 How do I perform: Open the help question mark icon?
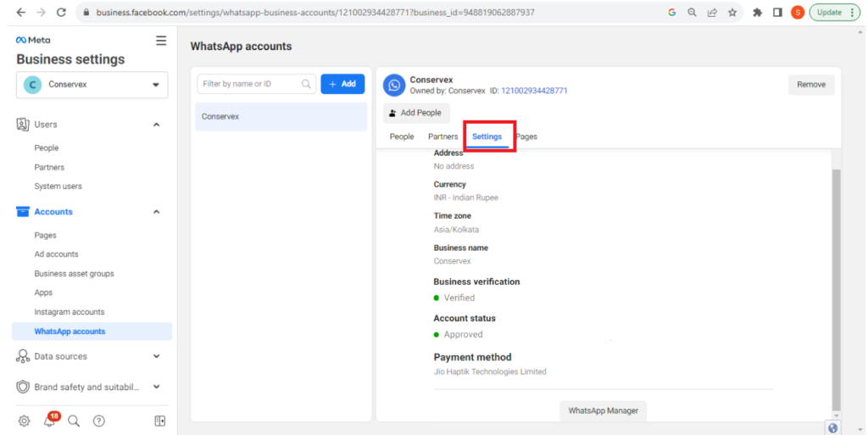tap(98, 421)
